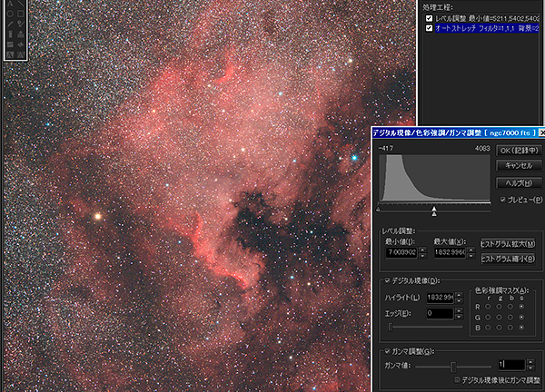Select the R row s mask radio button
Viewport: 545px width, 392px height.
point(521,307)
